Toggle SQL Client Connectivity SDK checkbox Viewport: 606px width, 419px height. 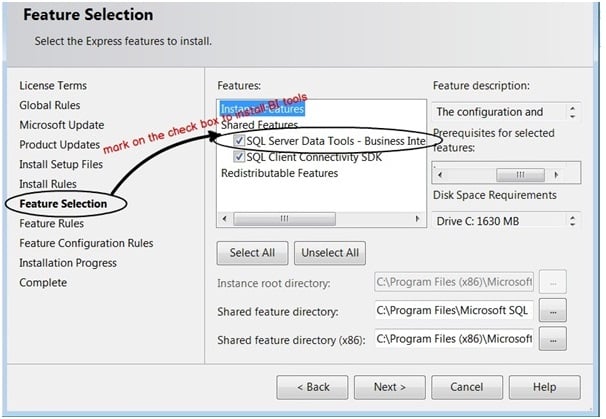coord(239,157)
